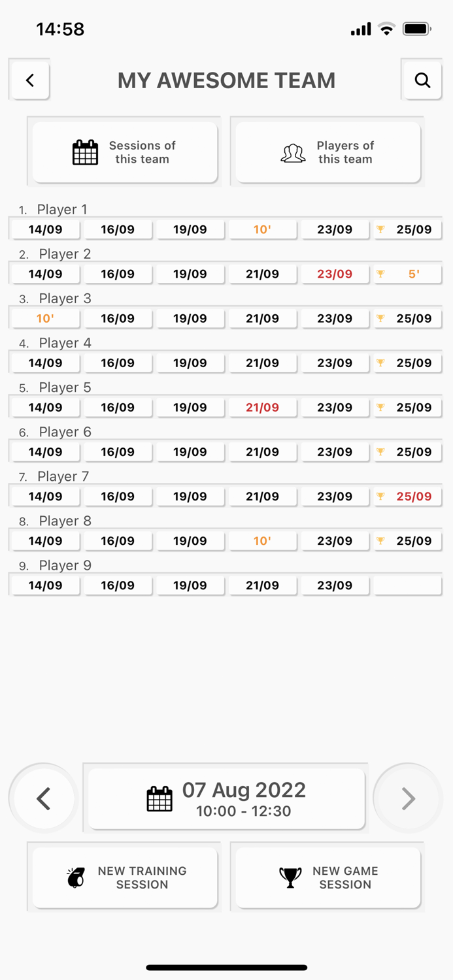
Task: Open Player 9's 14/09 session entry
Action: pos(44,585)
